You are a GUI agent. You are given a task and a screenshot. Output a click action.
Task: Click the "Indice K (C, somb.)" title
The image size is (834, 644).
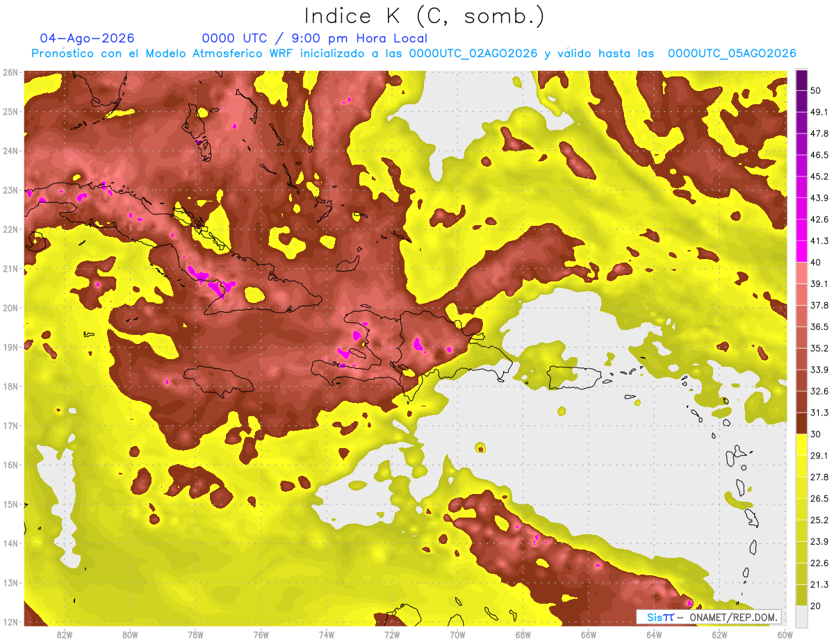pos(425,16)
